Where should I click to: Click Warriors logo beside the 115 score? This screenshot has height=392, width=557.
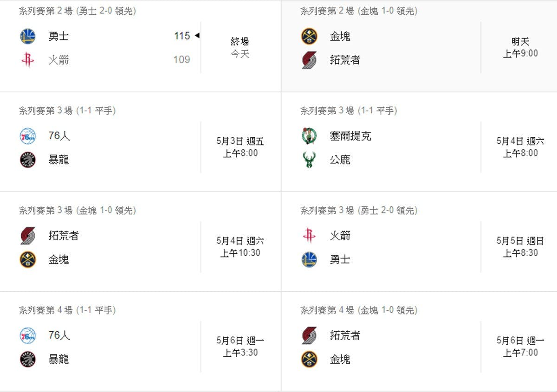28,36
